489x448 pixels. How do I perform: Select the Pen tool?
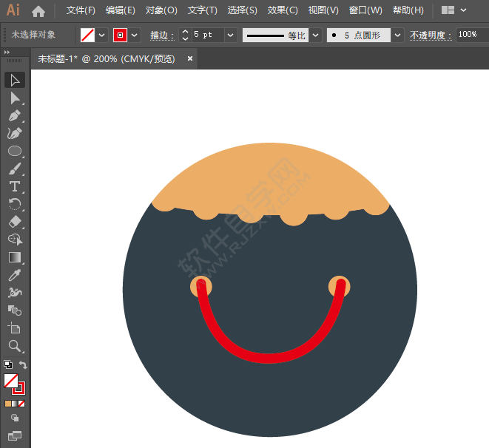pos(14,115)
